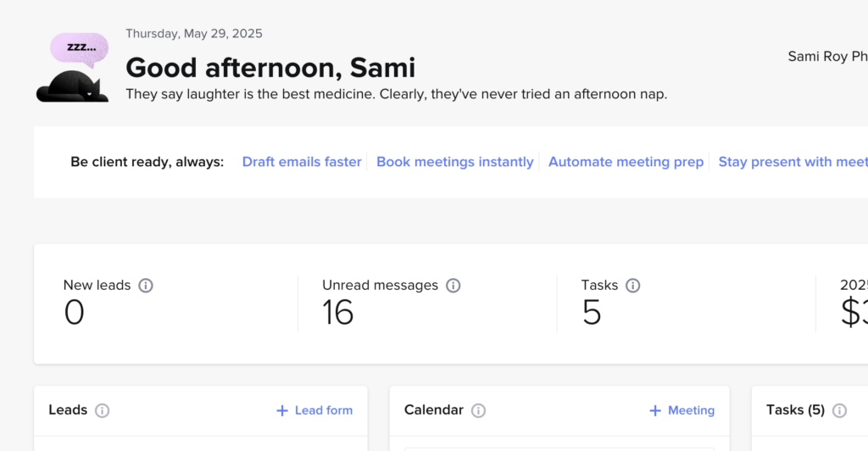Add a new Lead form

[314, 410]
